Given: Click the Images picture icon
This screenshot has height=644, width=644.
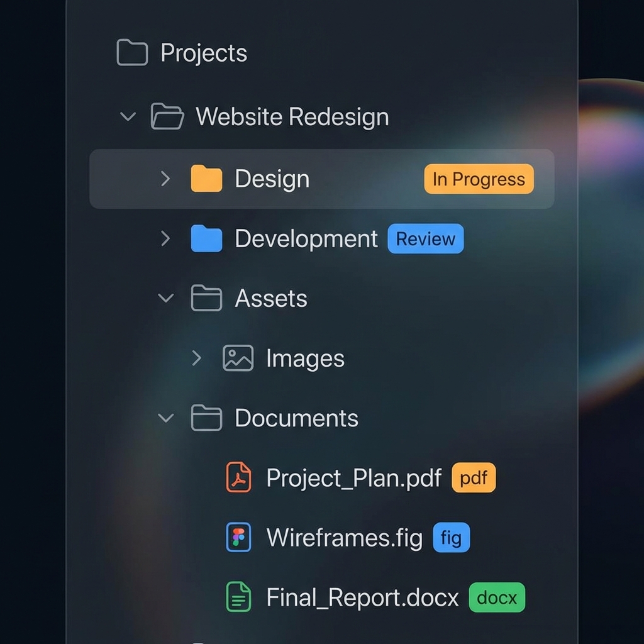Looking at the screenshot, I should [x=238, y=358].
